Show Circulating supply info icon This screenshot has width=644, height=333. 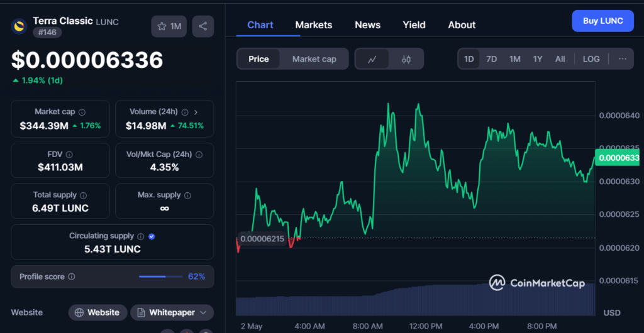pyautogui.click(x=141, y=236)
